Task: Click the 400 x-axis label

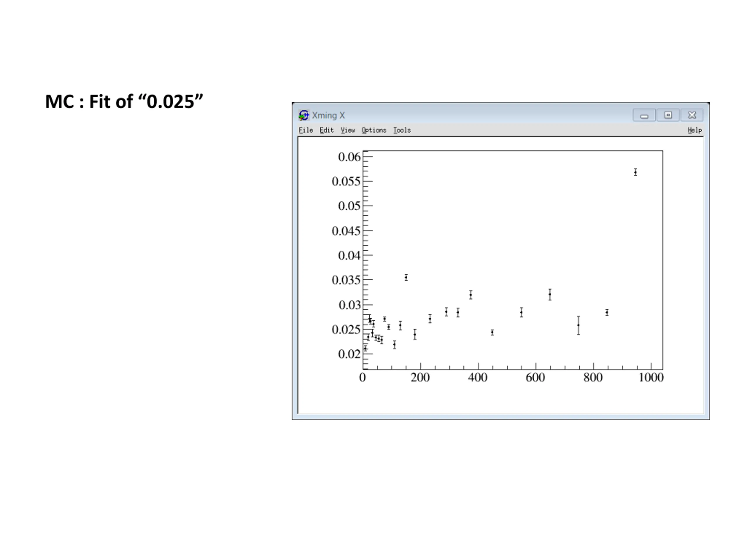Action: (477, 377)
